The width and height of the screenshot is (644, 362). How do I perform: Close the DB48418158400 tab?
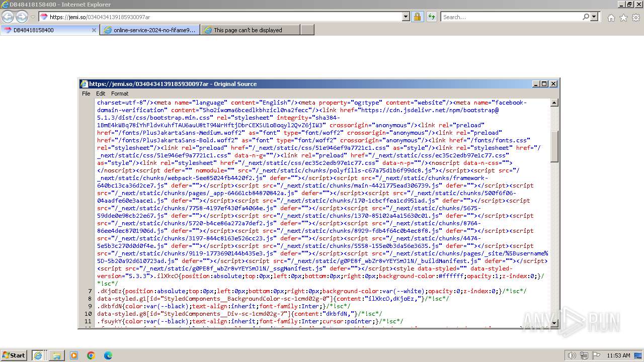(94, 30)
